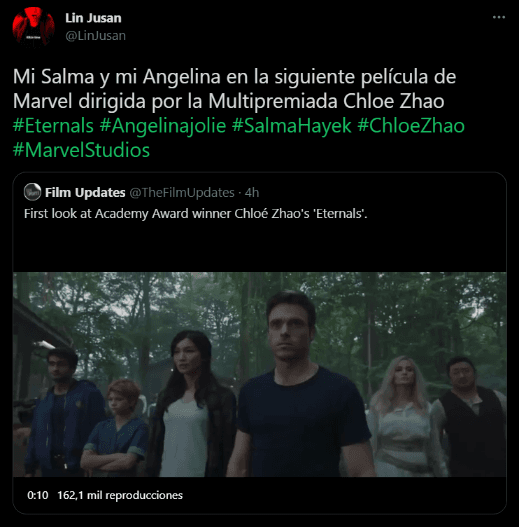Open the #Angelinajolie hashtag
The height and width of the screenshot is (527, 519).
pyautogui.click(x=163, y=126)
